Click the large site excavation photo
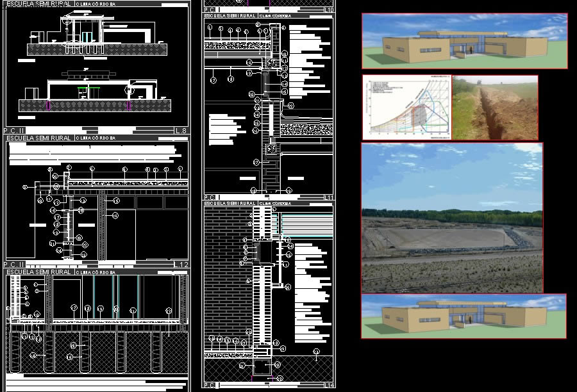The image size is (577, 392). 452,218
